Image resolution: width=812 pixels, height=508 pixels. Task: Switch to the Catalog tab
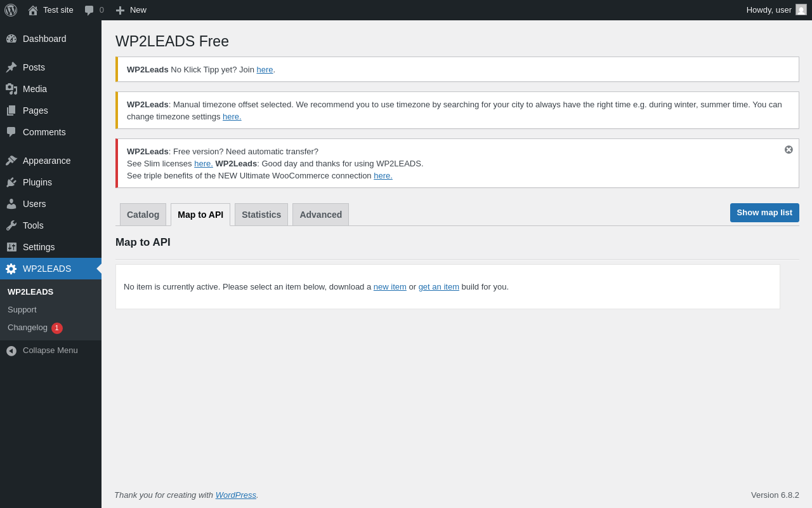tap(143, 215)
